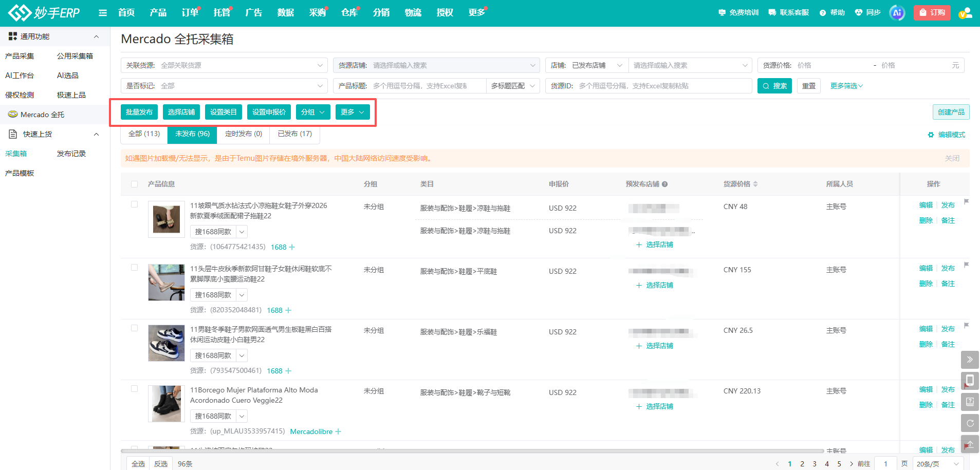Click the 重置 reset button
This screenshot has height=470, width=980.
(x=809, y=86)
